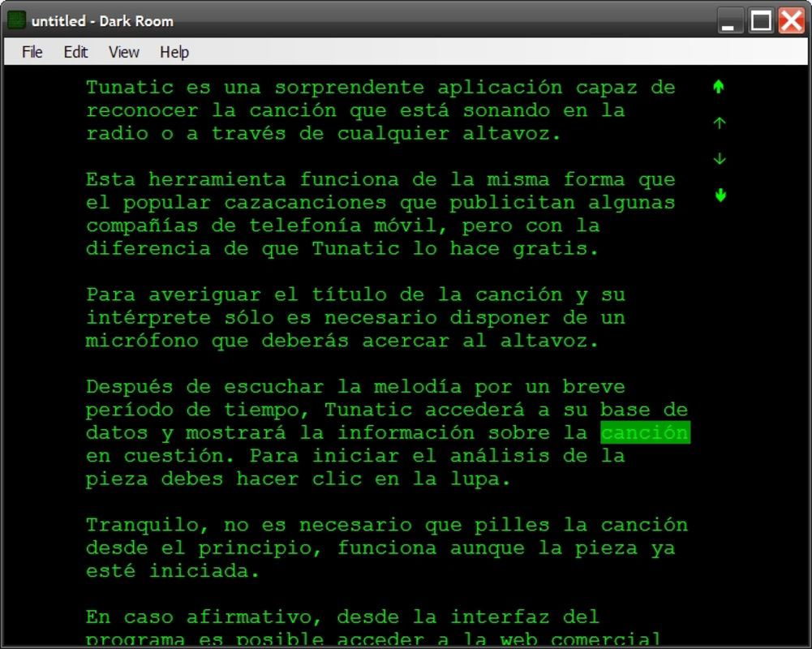The width and height of the screenshot is (812, 649).
Task: Jump to bottom with bold down arrow
Action: pos(720,196)
